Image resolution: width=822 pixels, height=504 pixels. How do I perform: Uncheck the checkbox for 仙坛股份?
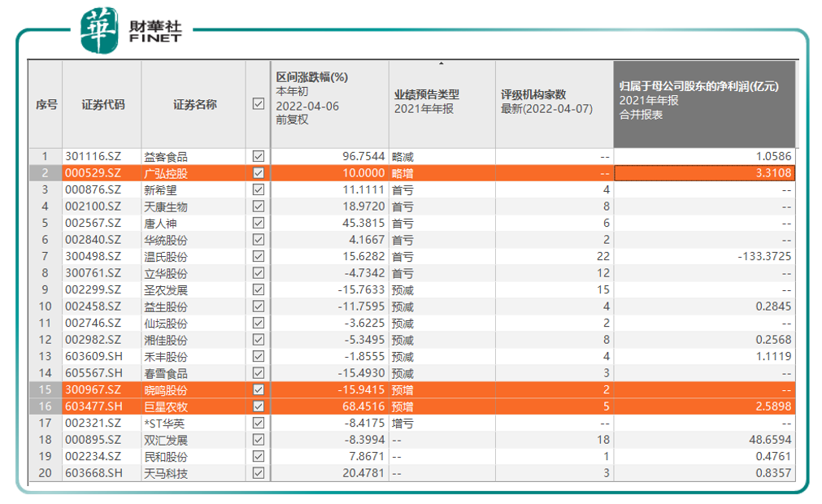(x=259, y=324)
